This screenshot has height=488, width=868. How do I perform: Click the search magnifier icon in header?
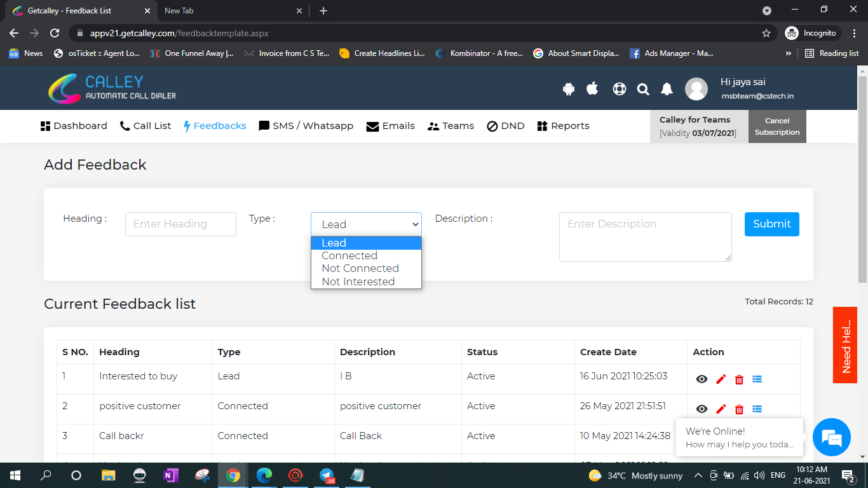point(643,90)
